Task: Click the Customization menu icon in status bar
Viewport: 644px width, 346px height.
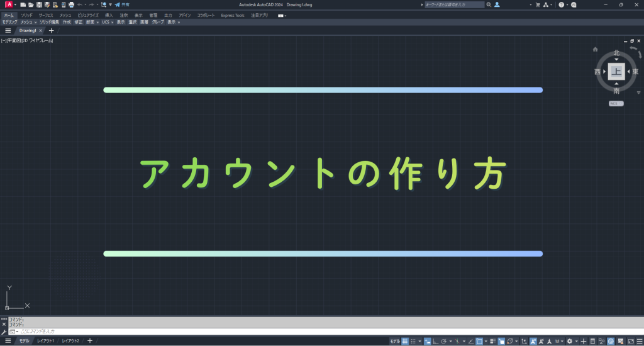Action: tap(638, 341)
